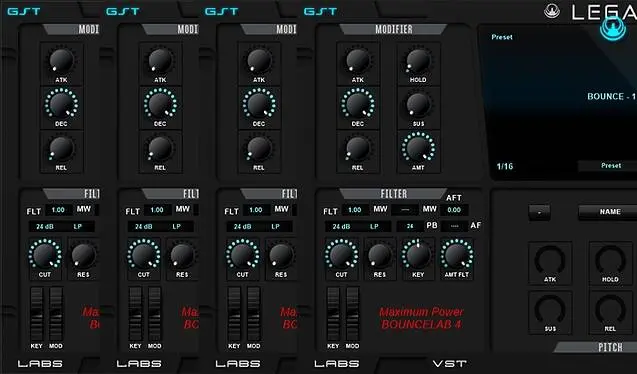
Task: Click the KEY knob in Filter section
Action: tap(418, 255)
